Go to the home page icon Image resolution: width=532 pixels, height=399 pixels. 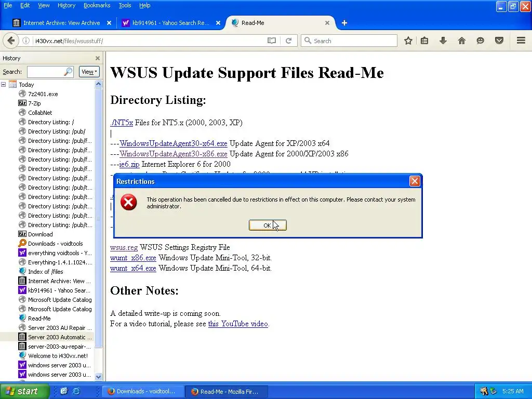click(462, 41)
